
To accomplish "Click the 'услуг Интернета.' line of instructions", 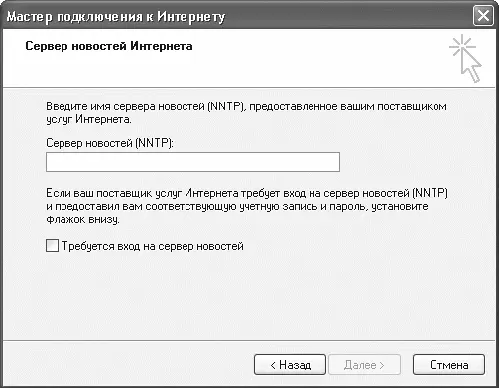I will click(89, 119).
